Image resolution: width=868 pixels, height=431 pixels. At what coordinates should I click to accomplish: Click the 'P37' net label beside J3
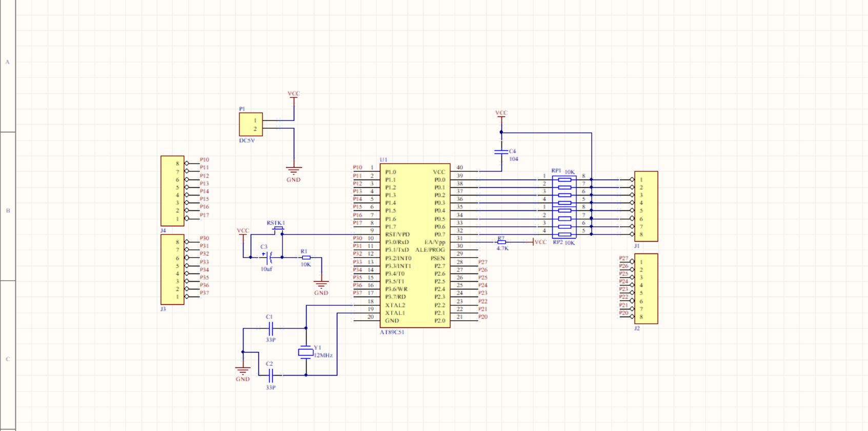(x=205, y=293)
